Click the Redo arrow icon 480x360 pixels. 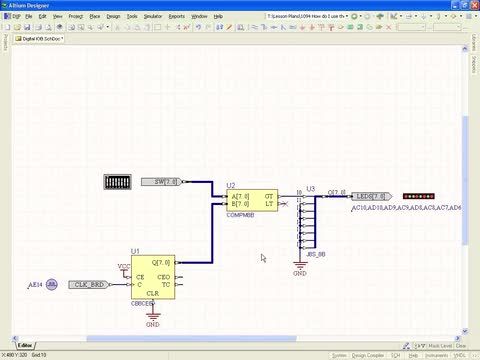tap(208, 27)
